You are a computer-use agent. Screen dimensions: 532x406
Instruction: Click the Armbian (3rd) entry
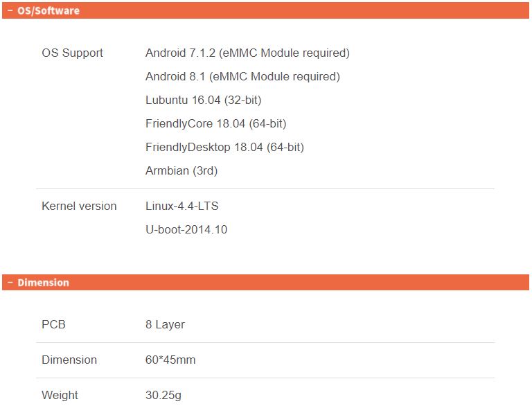[x=181, y=170]
